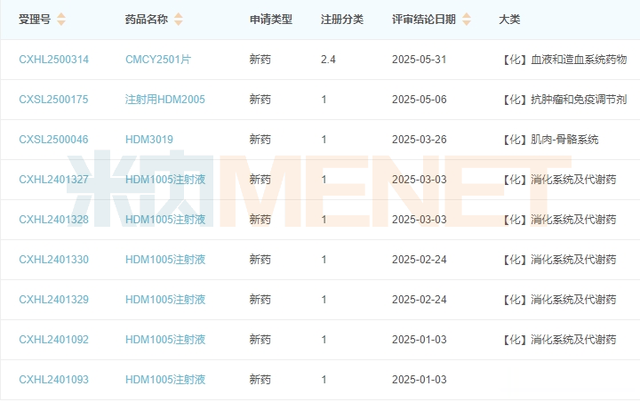Viewport: 640px width, 402px height.
Task: Open acceptance number CXHL2401327
Action: pyautogui.click(x=53, y=180)
